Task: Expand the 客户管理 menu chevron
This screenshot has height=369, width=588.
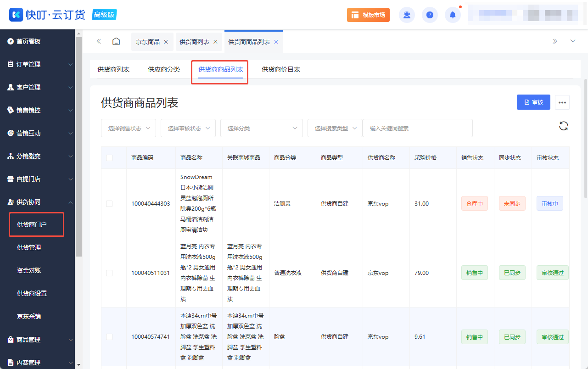Action: click(70, 88)
